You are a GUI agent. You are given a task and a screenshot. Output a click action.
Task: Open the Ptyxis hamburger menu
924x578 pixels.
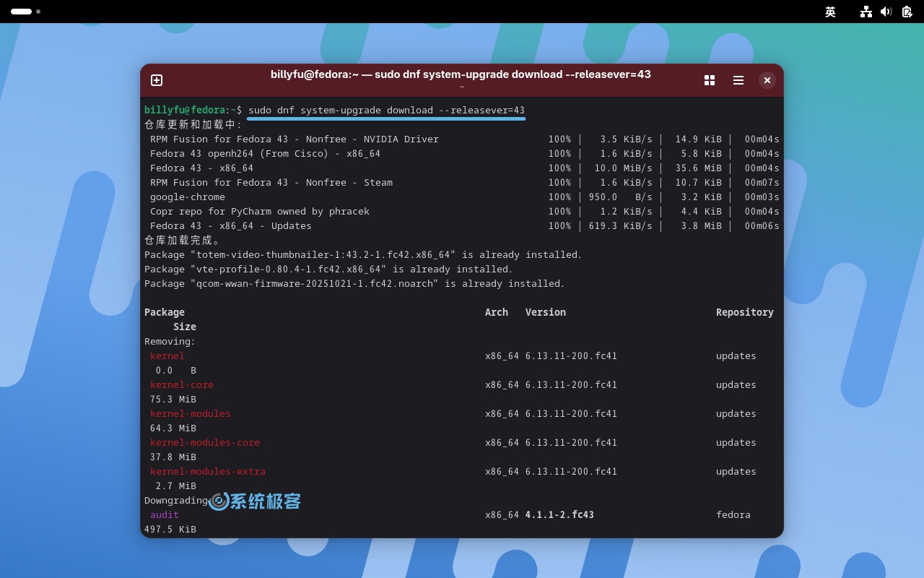pyautogui.click(x=738, y=80)
